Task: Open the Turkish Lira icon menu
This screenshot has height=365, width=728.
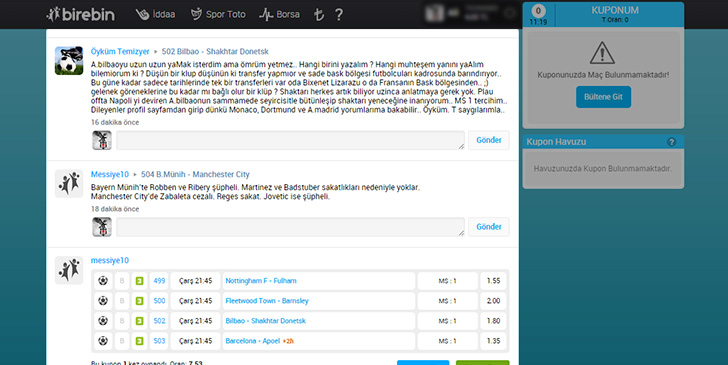Action: 318,14
